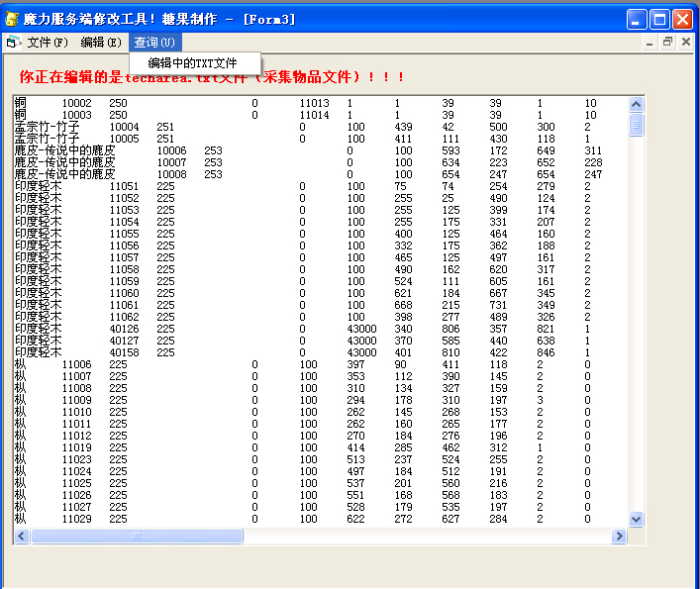This screenshot has height=589, width=700.
Task: Click the horizontal scrollbar thumb
Action: [x=137, y=536]
